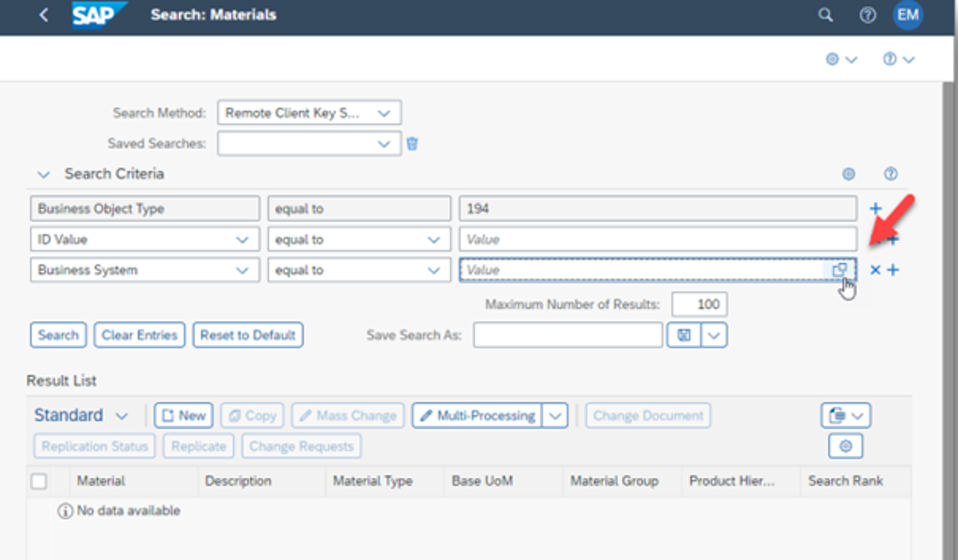Add row after Business System criterion

tap(893, 270)
